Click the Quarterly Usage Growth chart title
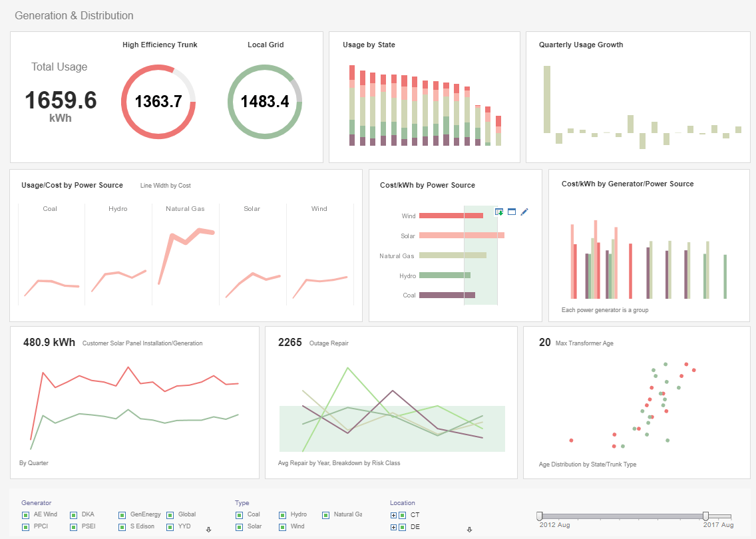 (x=581, y=45)
